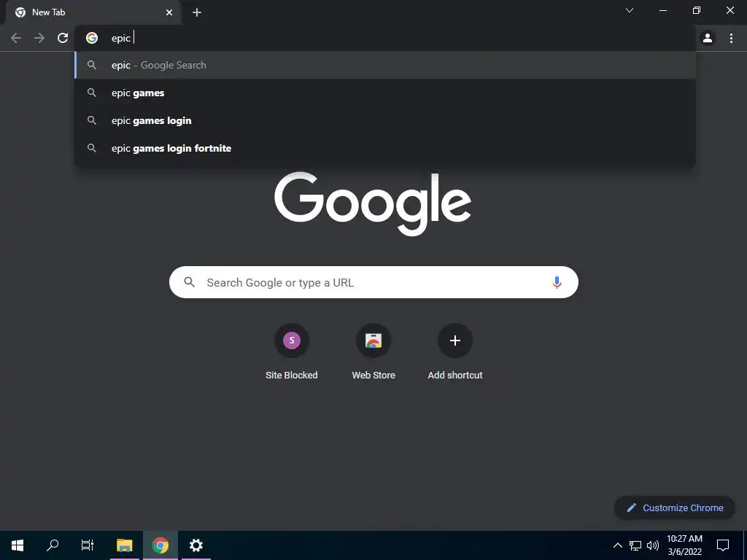The width and height of the screenshot is (747, 560).
Task: Click the volume speaker tray icon
Action: click(653, 545)
